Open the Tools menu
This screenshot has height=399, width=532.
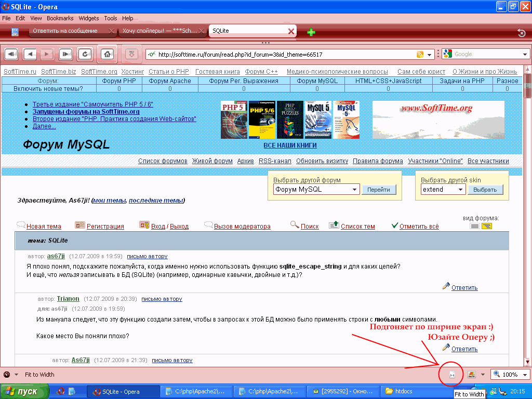click(x=111, y=18)
